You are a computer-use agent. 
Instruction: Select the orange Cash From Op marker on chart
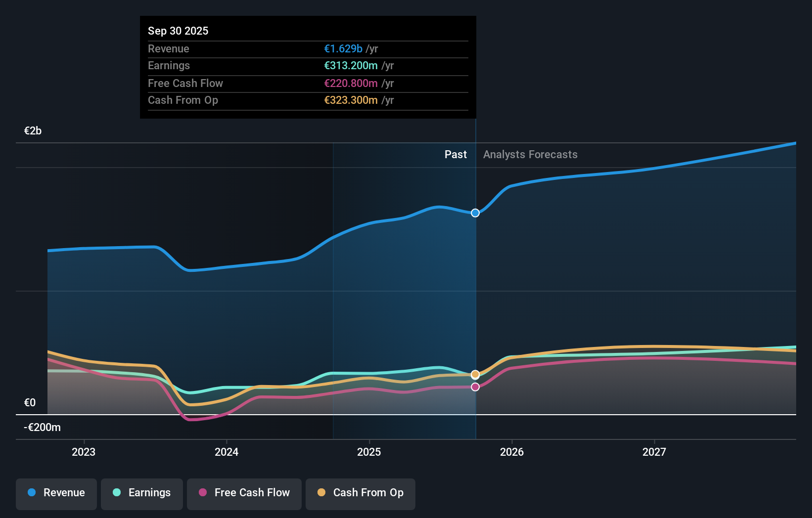coord(475,374)
